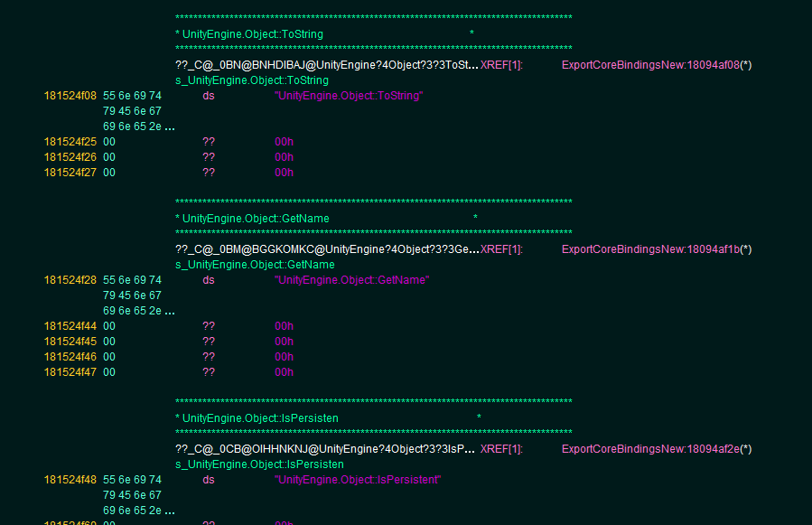
Task: Select label s_UnityEngine.Object::IsPersisten
Action: [x=259, y=464]
